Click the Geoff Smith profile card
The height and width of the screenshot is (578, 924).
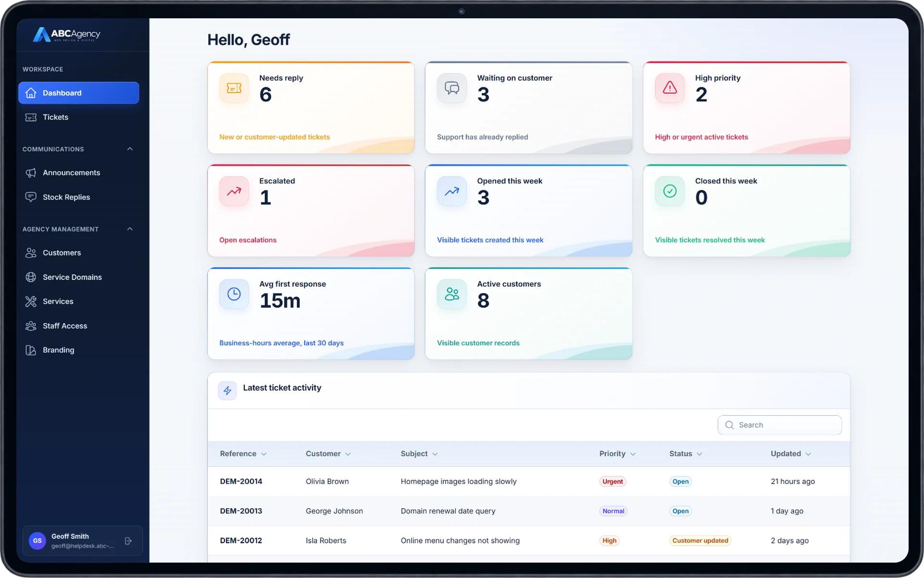tap(82, 541)
